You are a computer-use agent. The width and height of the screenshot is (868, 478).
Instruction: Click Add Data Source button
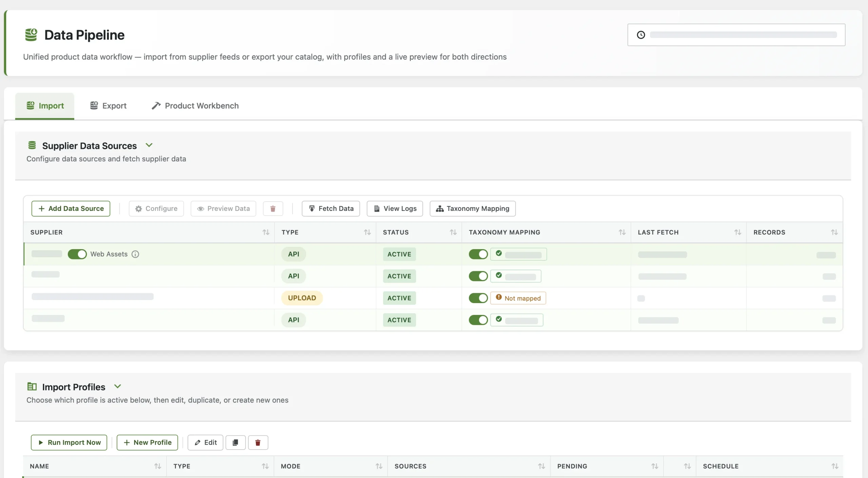(71, 208)
